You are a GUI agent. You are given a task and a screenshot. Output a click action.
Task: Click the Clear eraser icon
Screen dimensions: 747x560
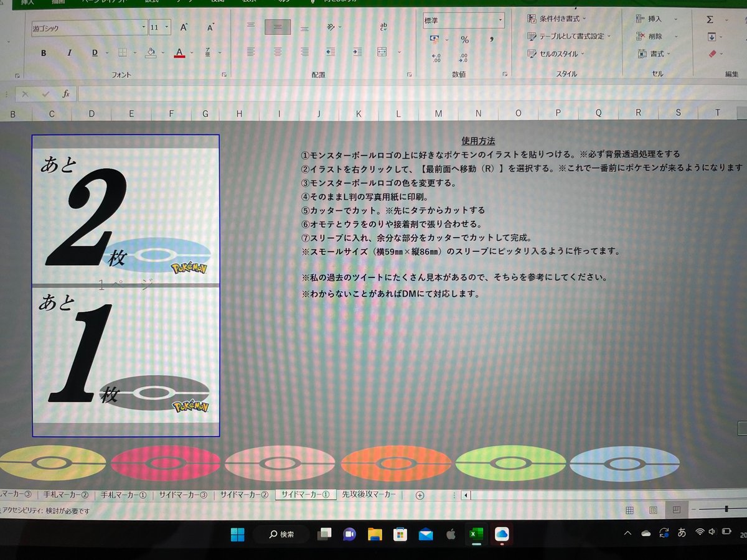[713, 54]
